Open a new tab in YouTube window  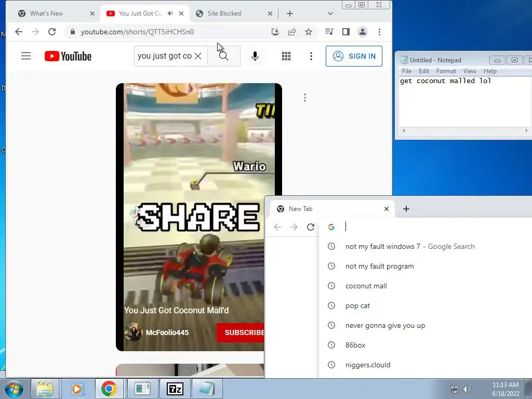290,14
